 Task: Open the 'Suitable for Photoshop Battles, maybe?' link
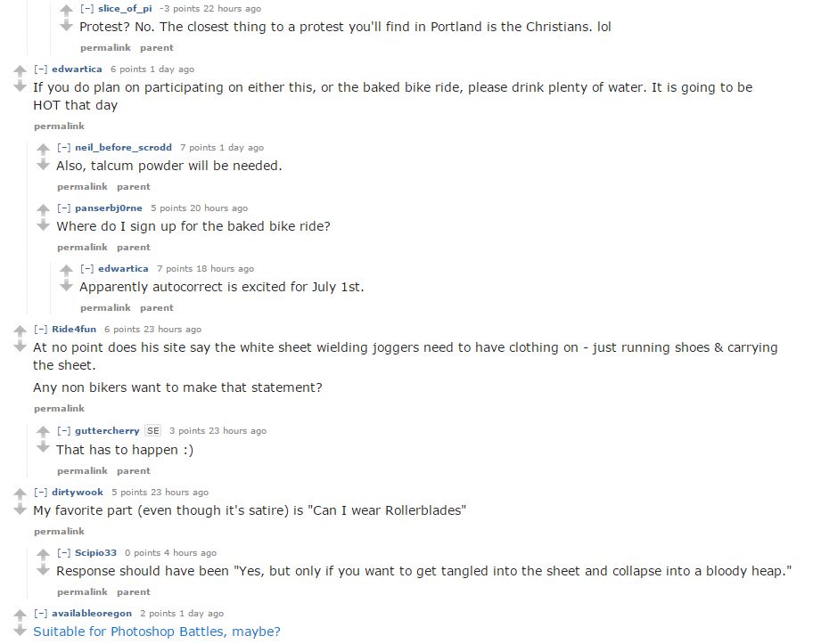(157, 632)
